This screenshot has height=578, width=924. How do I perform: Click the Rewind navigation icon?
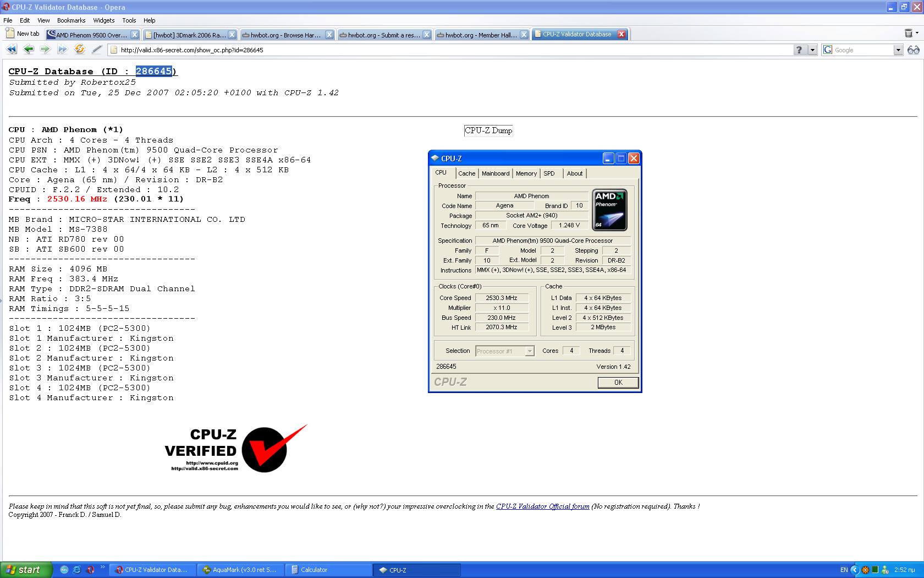point(11,50)
